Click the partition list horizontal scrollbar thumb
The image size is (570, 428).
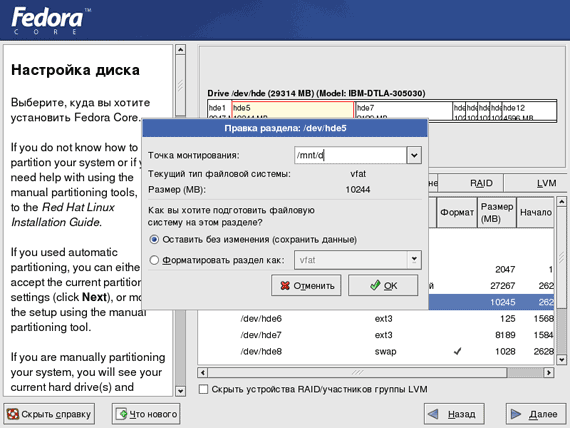(357, 372)
